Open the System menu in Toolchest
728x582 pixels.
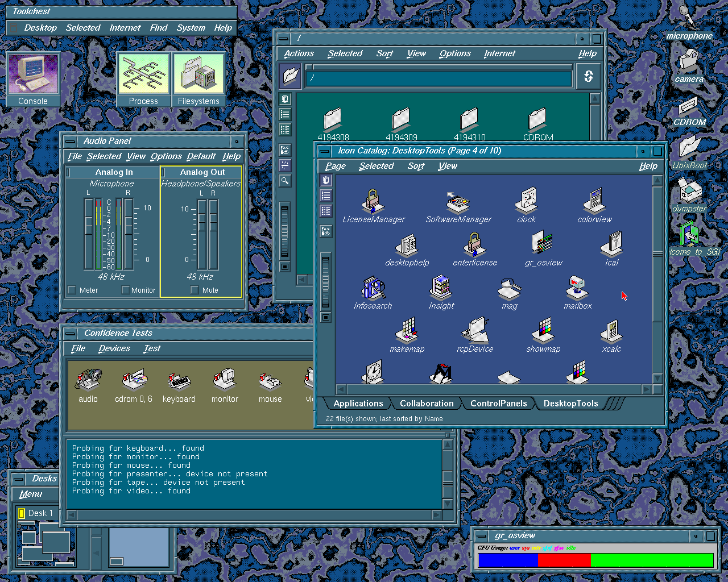[x=191, y=28]
